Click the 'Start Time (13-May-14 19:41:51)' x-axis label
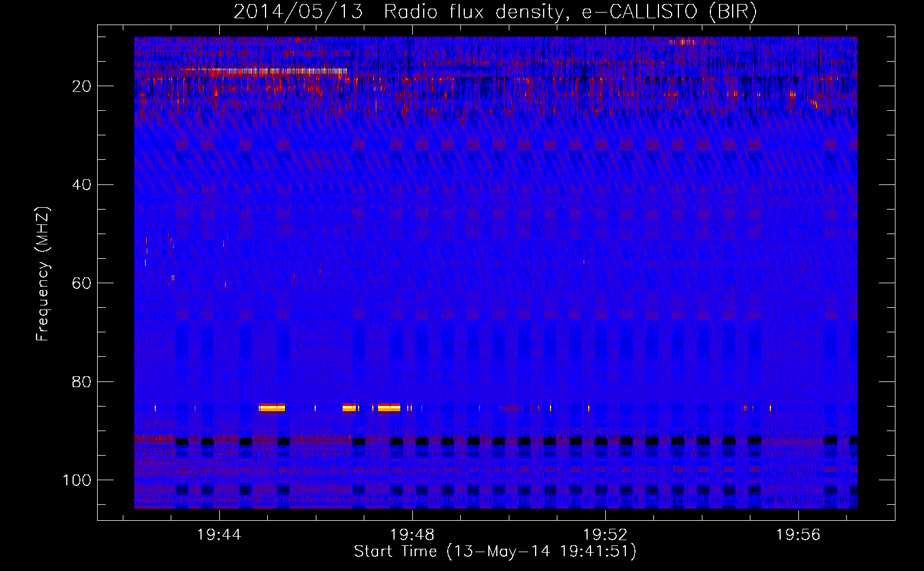The image size is (924, 571). pyautogui.click(x=495, y=551)
